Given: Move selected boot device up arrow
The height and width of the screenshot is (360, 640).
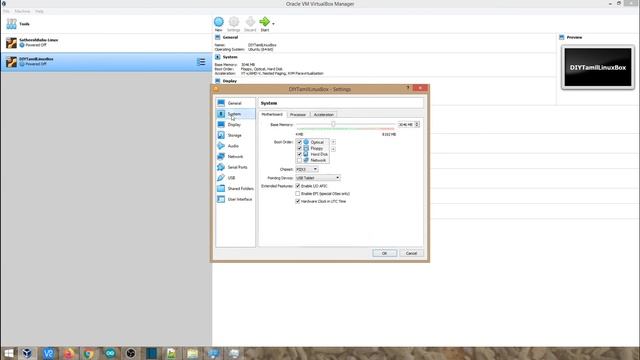Looking at the screenshot, I should [x=333, y=142].
